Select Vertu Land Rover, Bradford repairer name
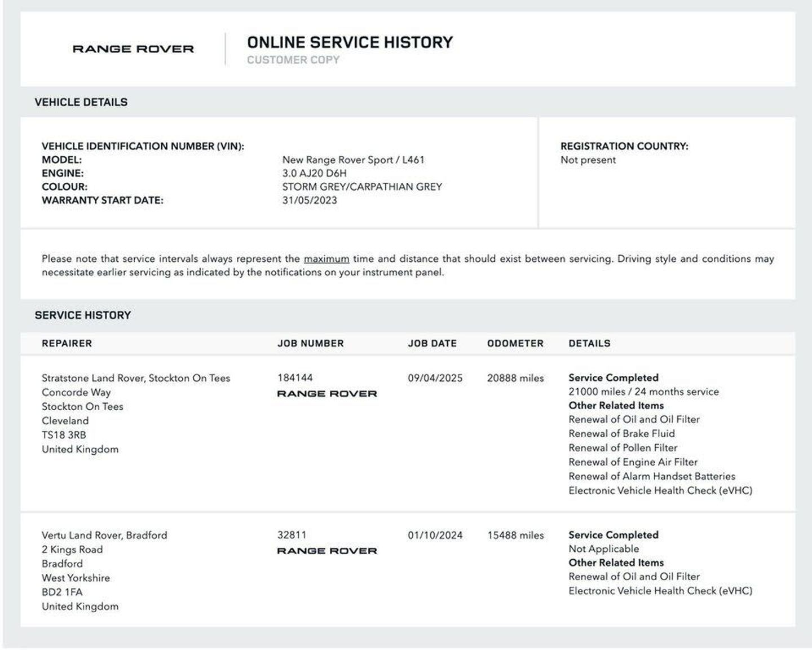The height and width of the screenshot is (650, 812). click(104, 535)
